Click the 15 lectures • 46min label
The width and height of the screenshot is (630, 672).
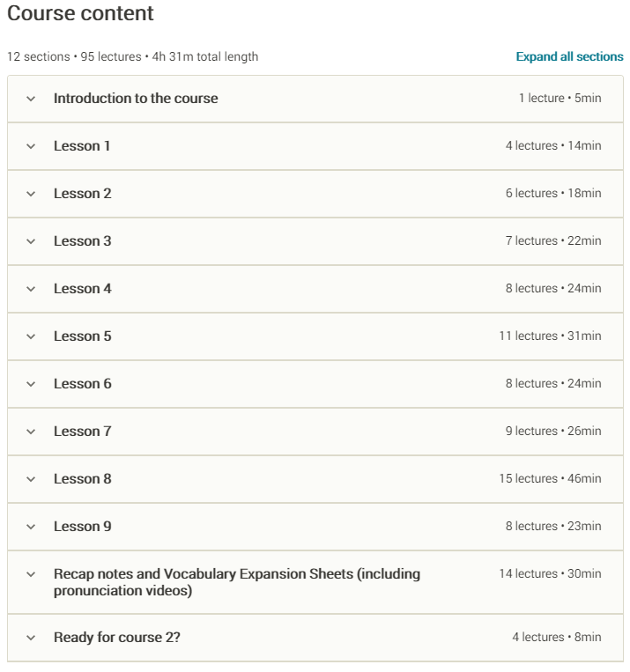[x=550, y=479]
